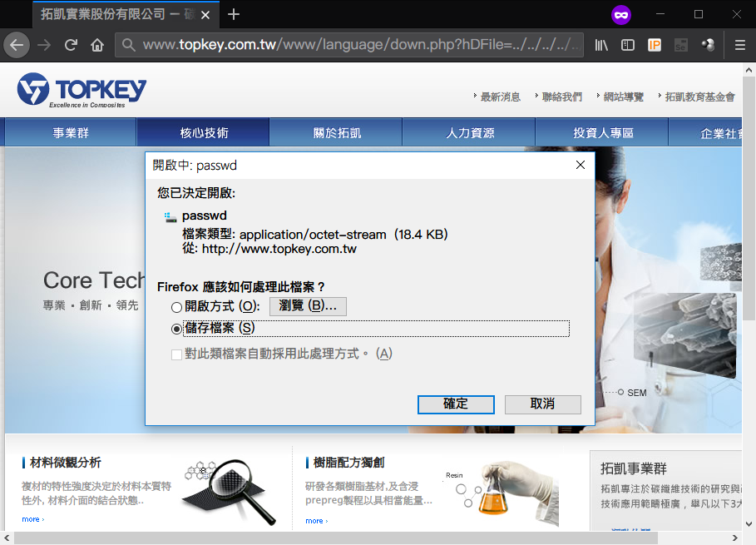Click the 樹脂配方獨創 heading
The width and height of the screenshot is (756, 545).
coord(348,463)
